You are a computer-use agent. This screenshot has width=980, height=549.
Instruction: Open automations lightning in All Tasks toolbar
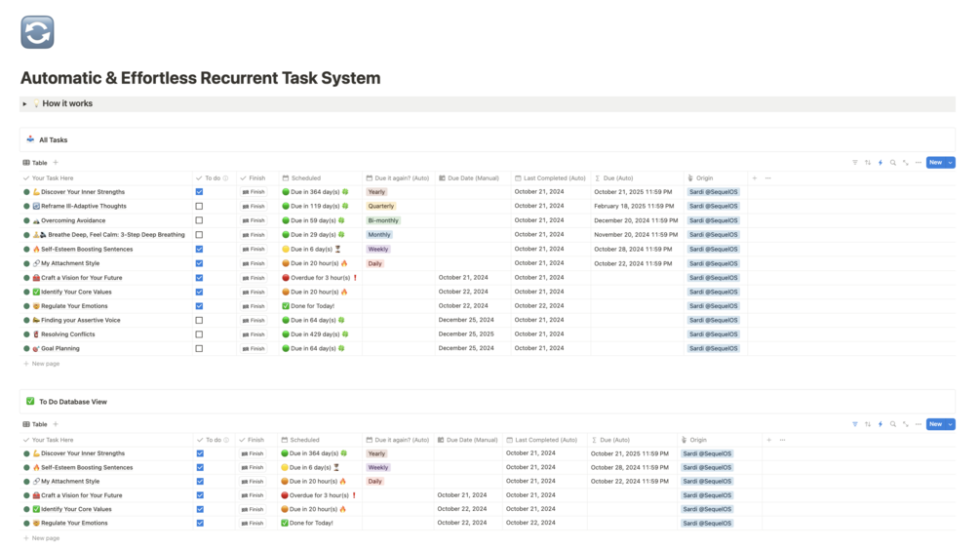(881, 163)
